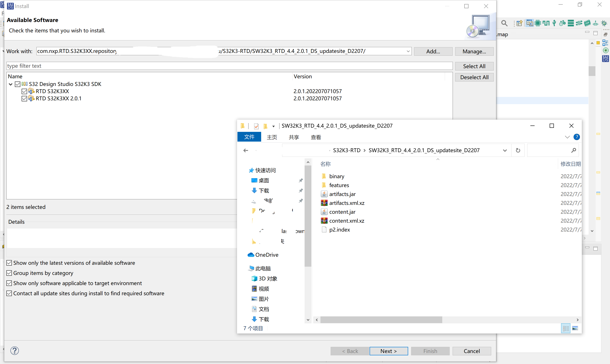Click the microcontroller chip toolbar icon
The width and height of the screenshot is (610, 364).
pos(538,23)
